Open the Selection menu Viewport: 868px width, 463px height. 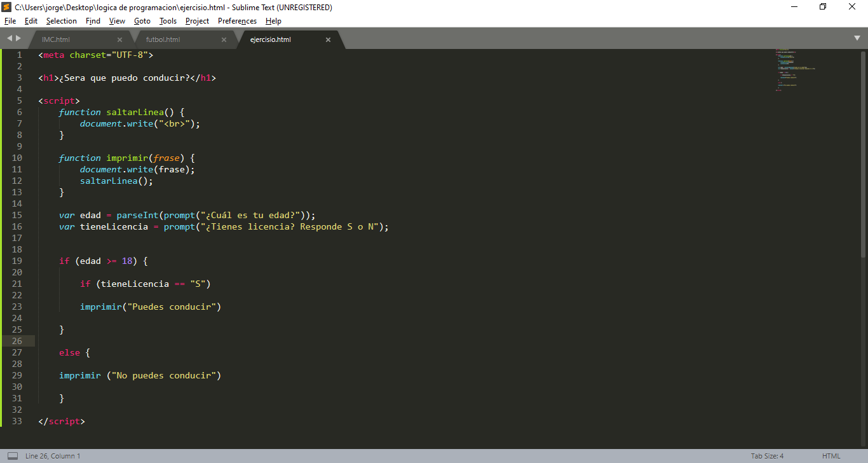(62, 21)
